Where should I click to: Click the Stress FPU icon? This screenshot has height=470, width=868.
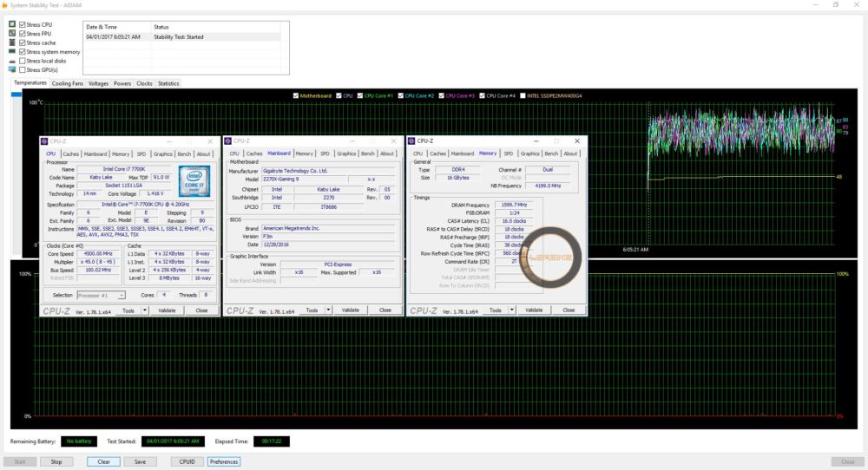(12, 33)
